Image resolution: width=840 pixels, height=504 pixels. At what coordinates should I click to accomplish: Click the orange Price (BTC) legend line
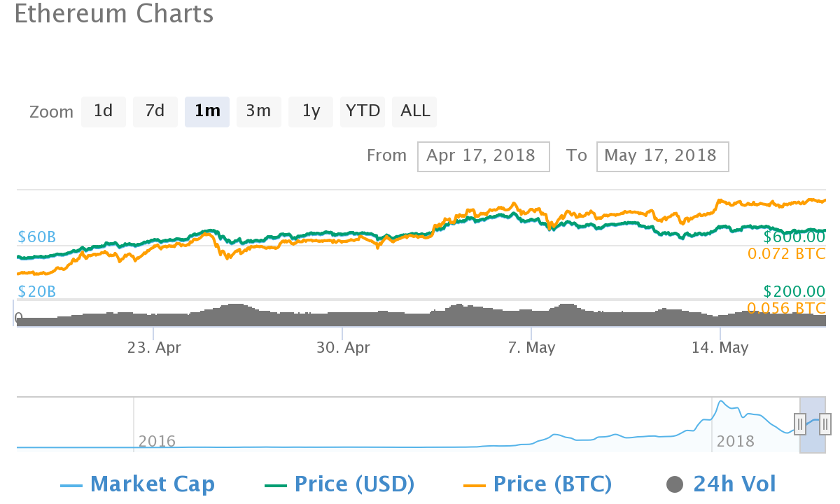tap(476, 484)
